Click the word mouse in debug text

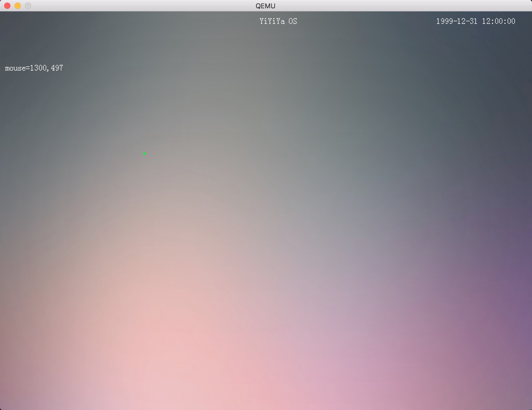click(15, 68)
